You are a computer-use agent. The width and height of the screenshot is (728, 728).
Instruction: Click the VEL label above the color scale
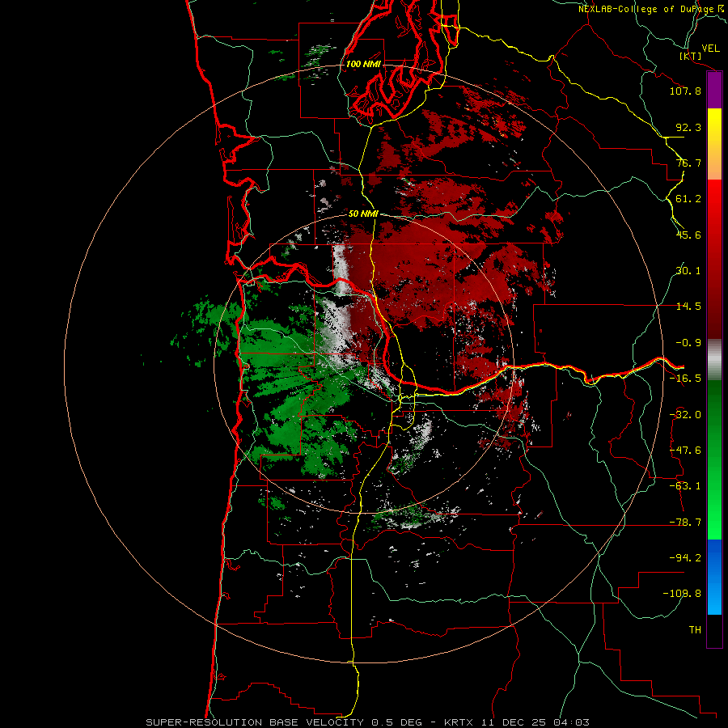[x=710, y=49]
